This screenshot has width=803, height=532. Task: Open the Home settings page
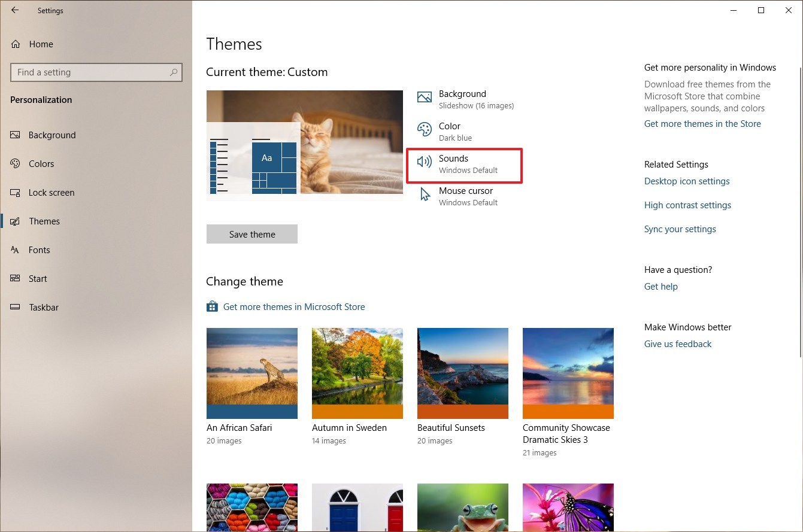(41, 44)
